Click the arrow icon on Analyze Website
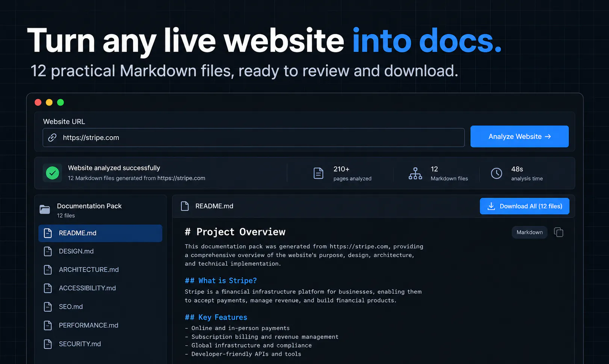Screen dimensions: 609x364 [x=548, y=137]
